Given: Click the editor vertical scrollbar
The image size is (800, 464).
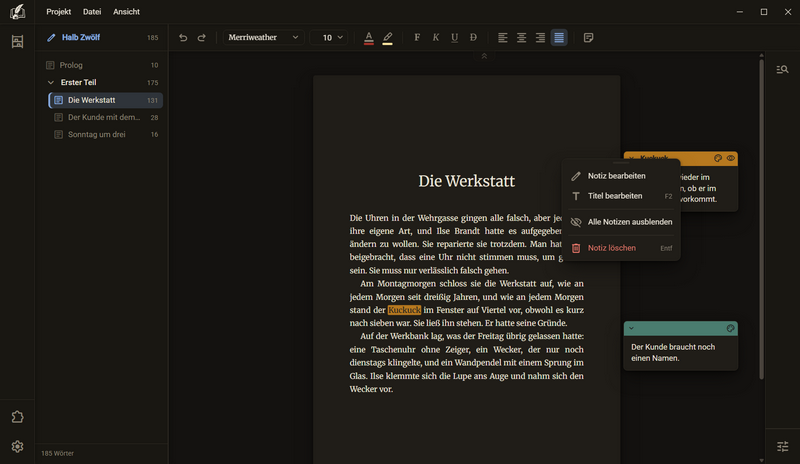Looking at the screenshot, I should (x=761, y=219).
